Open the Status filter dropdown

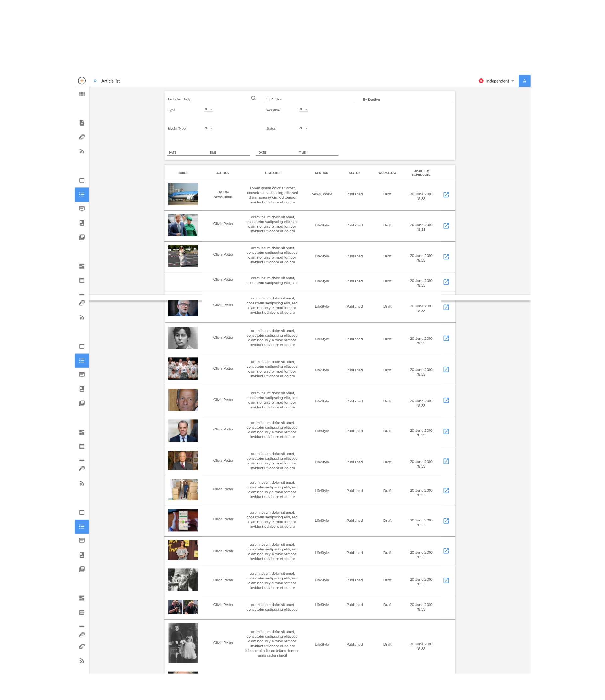[x=303, y=128]
